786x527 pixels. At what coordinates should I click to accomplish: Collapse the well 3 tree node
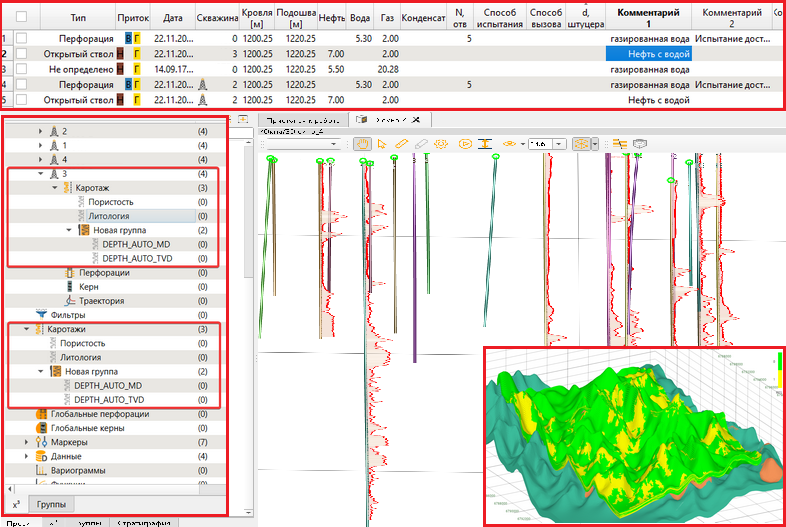tap(41, 173)
